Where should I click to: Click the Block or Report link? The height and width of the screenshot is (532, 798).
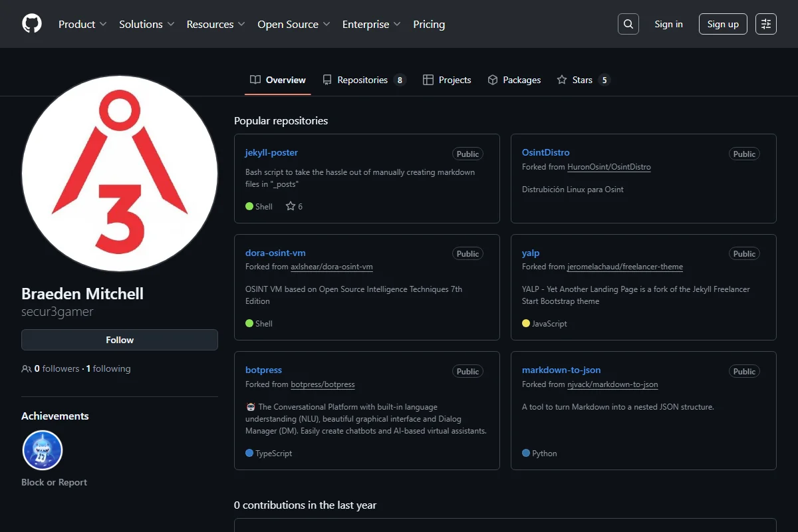point(54,482)
